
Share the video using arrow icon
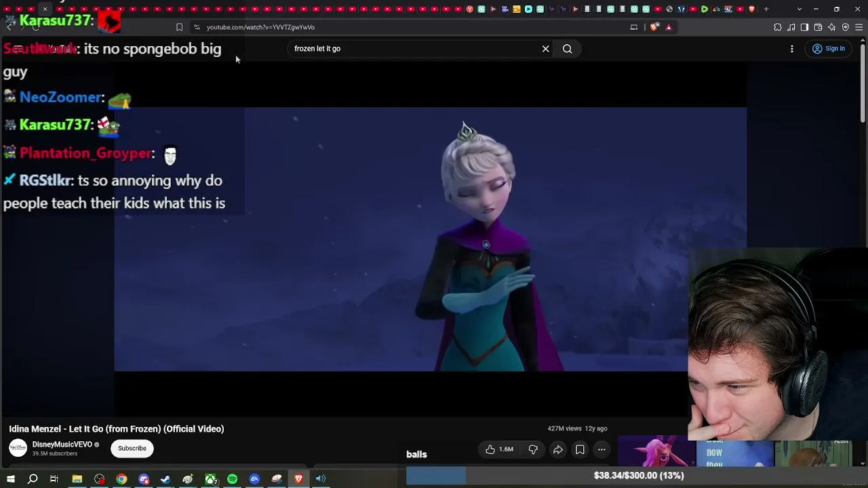[557, 449]
